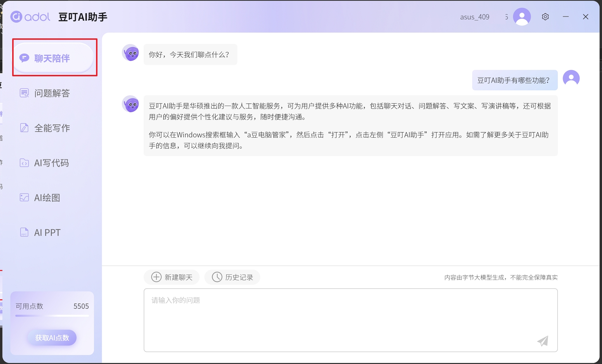Select the message 豆叮AI助手有哪些功能?
The width and height of the screenshot is (602, 364).
(x=515, y=80)
